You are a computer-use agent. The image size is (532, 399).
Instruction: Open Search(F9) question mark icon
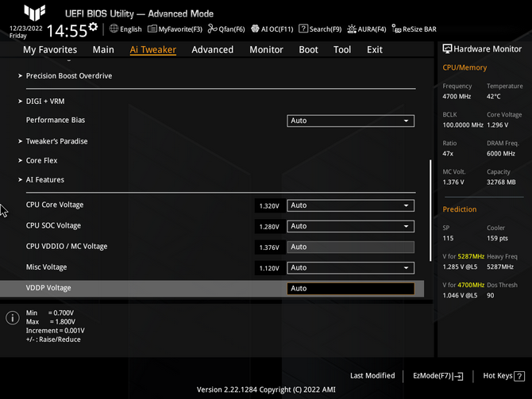click(303, 29)
